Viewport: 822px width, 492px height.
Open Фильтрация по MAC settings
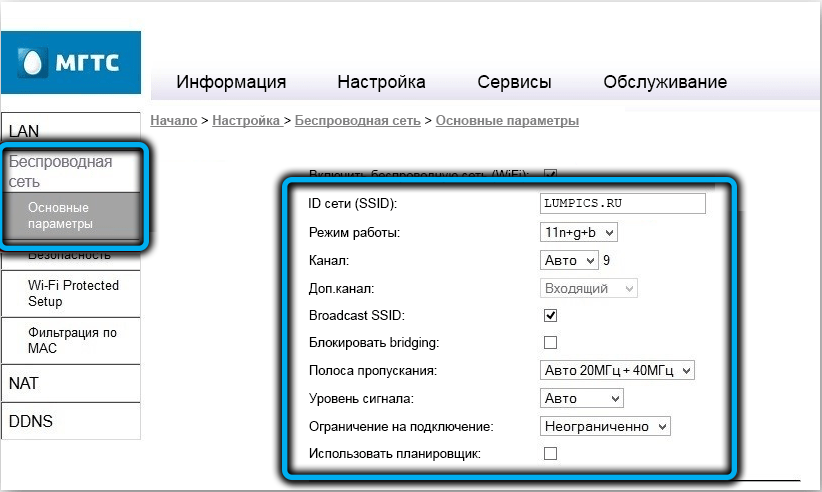point(72,340)
